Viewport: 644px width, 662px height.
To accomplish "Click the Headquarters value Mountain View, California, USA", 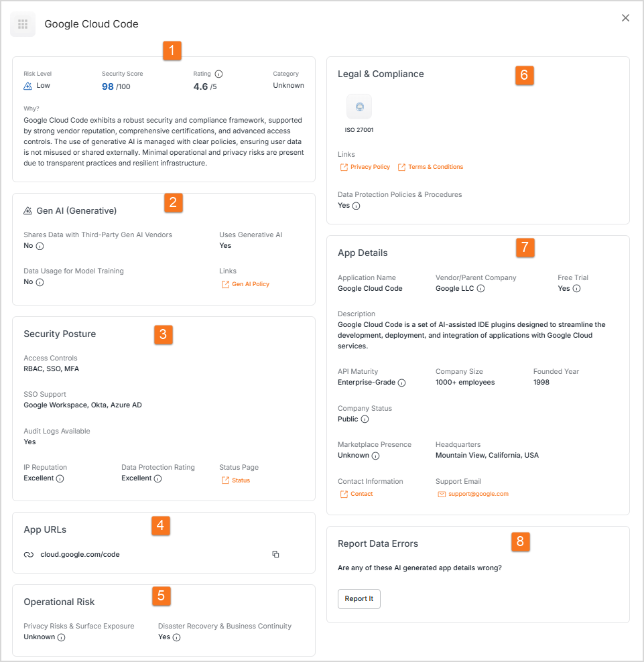I will point(487,455).
